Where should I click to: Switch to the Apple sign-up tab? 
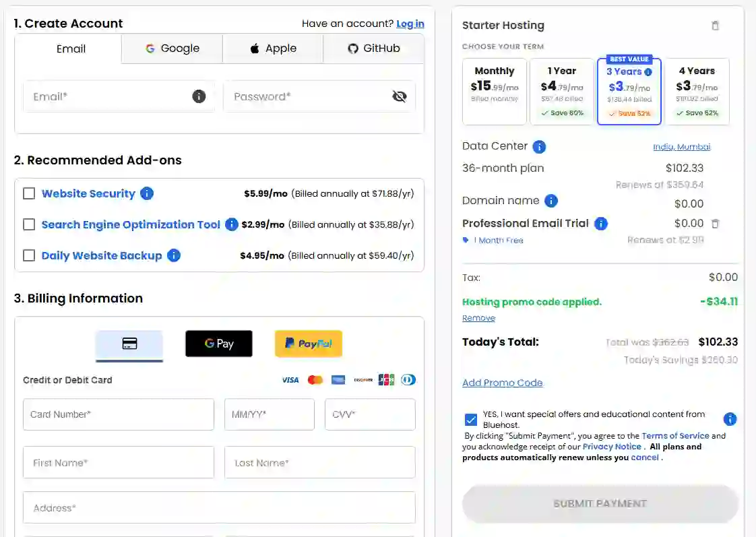(273, 49)
